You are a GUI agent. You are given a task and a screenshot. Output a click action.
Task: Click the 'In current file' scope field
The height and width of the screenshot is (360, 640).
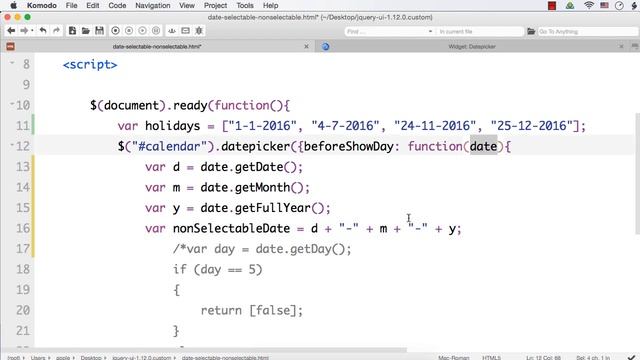(x=480, y=31)
